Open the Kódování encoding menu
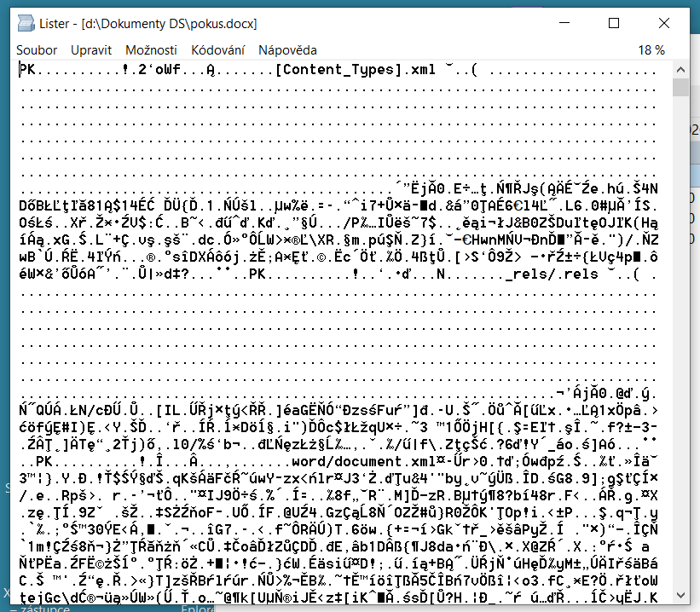The image size is (700, 612). (217, 50)
